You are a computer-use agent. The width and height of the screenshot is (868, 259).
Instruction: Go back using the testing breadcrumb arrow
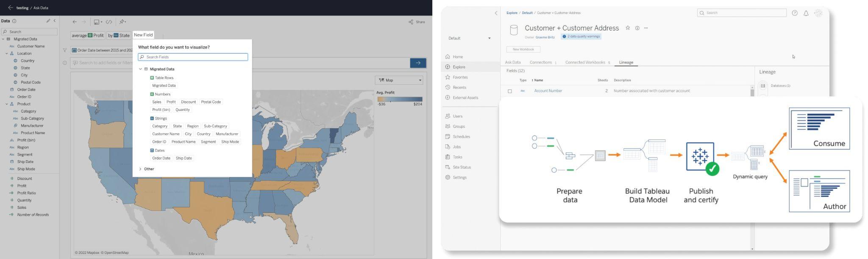[11, 8]
